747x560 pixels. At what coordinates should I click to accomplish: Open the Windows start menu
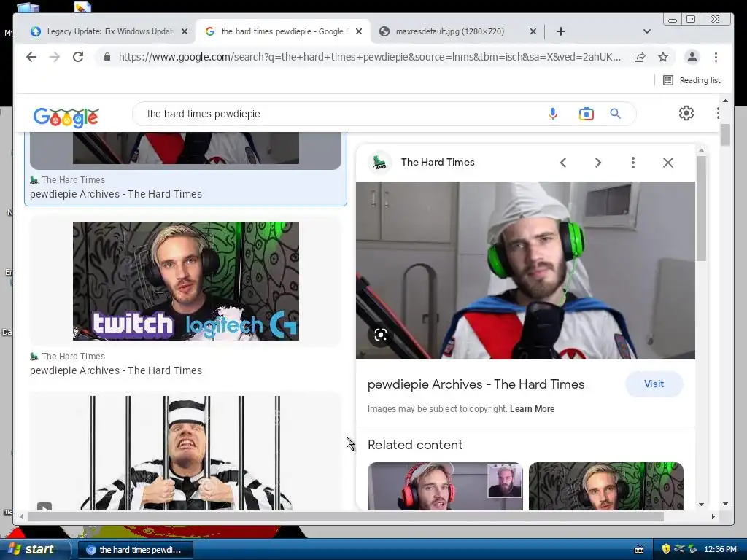point(35,550)
